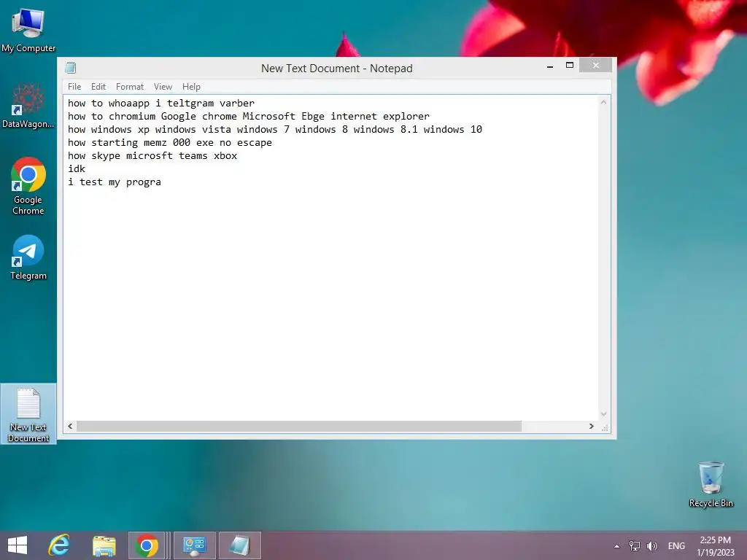Click the vertical scrollbar down arrow

[603, 414]
